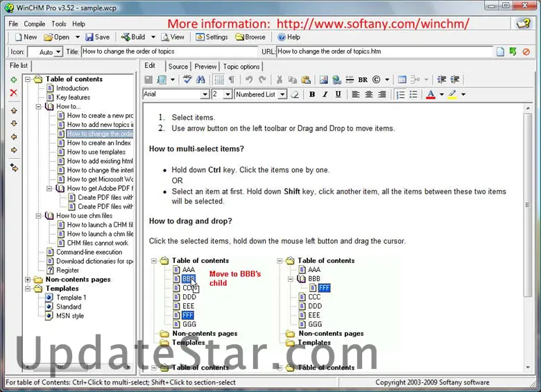Open the Icon Auto dropdown
541x392 pixels.
[58, 52]
